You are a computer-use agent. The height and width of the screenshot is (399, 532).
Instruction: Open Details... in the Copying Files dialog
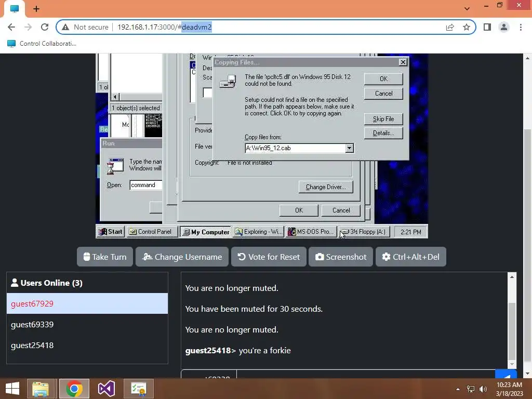click(x=383, y=133)
